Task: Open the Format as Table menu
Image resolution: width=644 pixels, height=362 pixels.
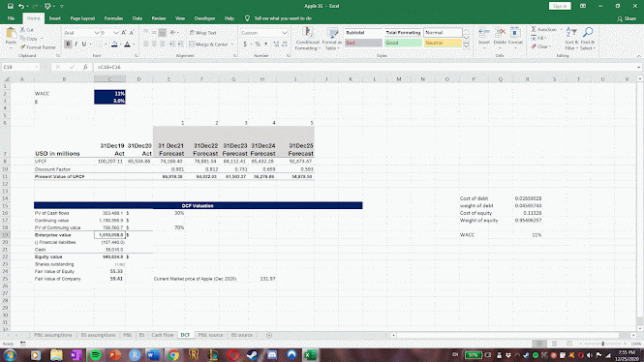Action: pyautogui.click(x=331, y=39)
